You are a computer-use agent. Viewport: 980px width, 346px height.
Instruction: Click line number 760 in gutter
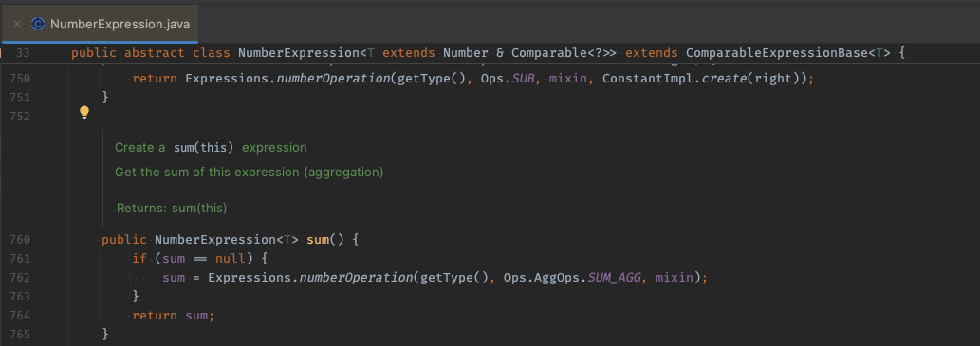click(20, 239)
